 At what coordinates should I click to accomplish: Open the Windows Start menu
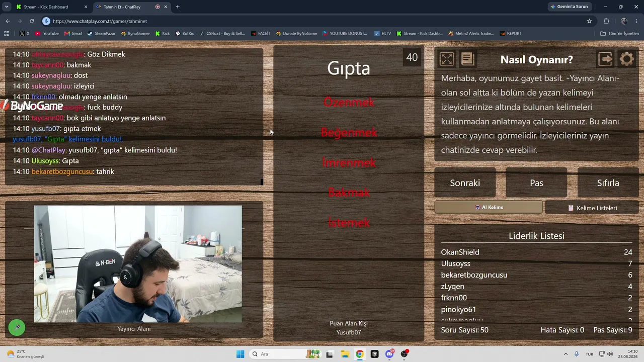[240, 354]
